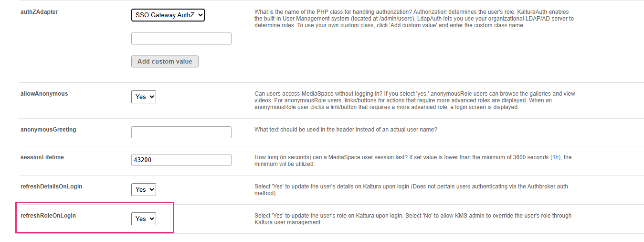Click the authZAdapter setting label
644x242 pixels.
[x=39, y=12]
